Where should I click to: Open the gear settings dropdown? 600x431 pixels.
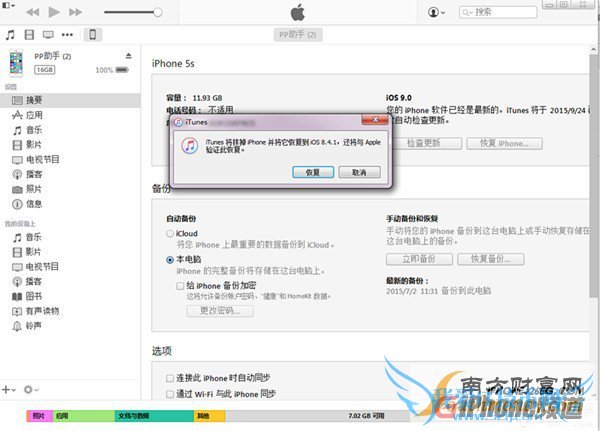(31, 390)
